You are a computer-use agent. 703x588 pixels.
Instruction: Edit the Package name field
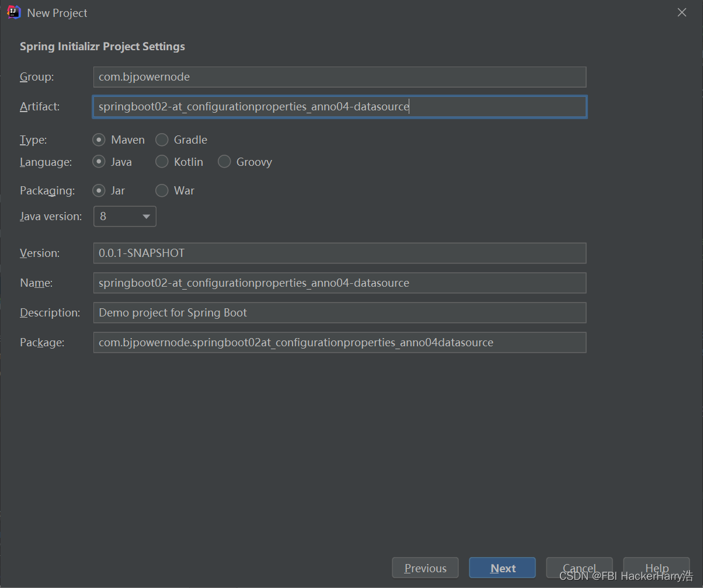tap(339, 342)
